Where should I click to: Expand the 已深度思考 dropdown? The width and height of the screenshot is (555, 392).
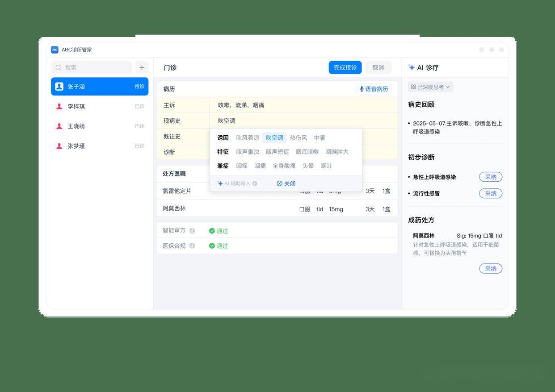tap(430, 87)
